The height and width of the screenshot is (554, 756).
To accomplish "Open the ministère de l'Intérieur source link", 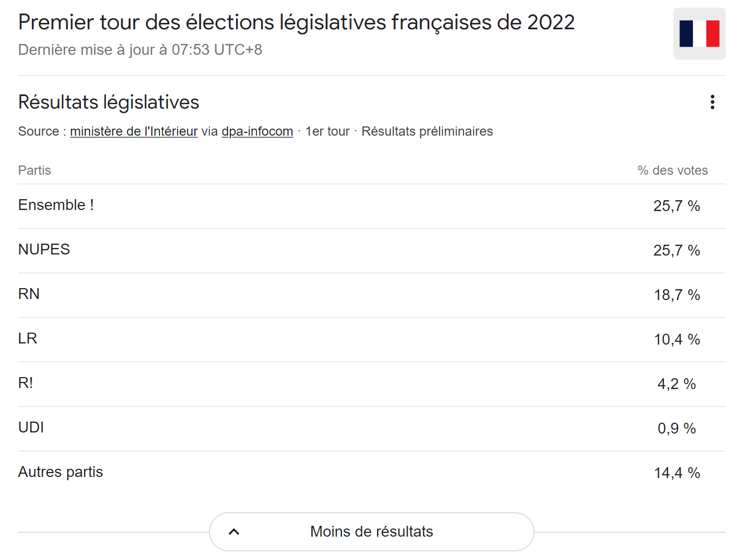I will tap(134, 131).
